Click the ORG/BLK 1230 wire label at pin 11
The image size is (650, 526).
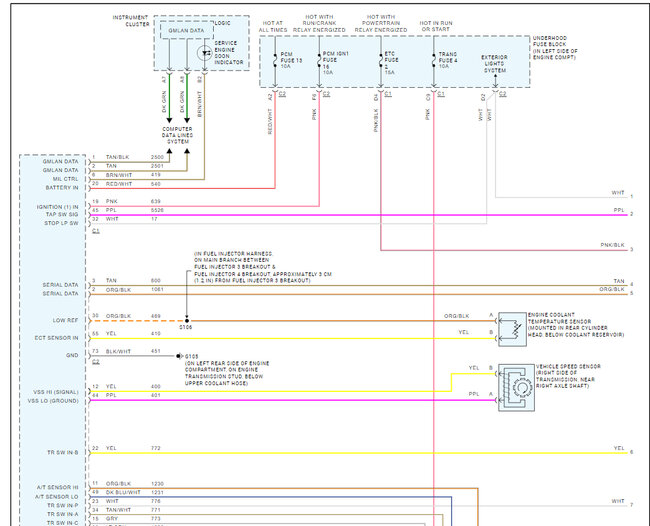118,484
